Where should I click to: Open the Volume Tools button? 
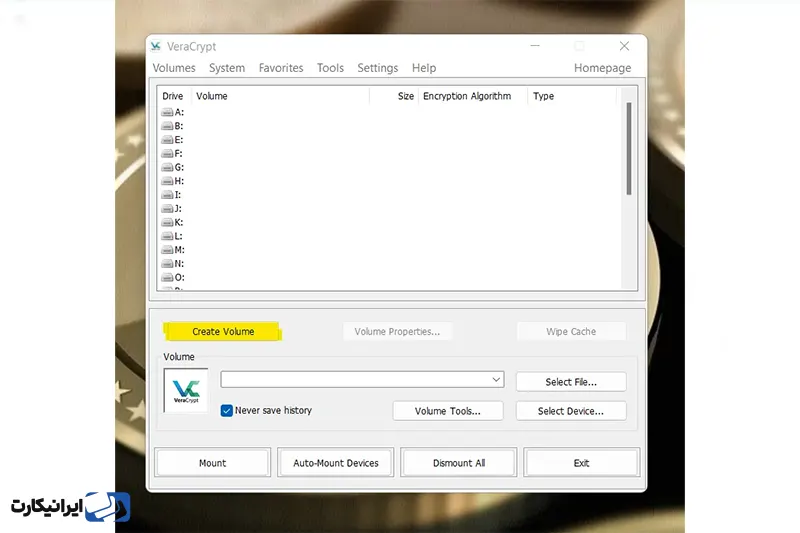pos(448,411)
